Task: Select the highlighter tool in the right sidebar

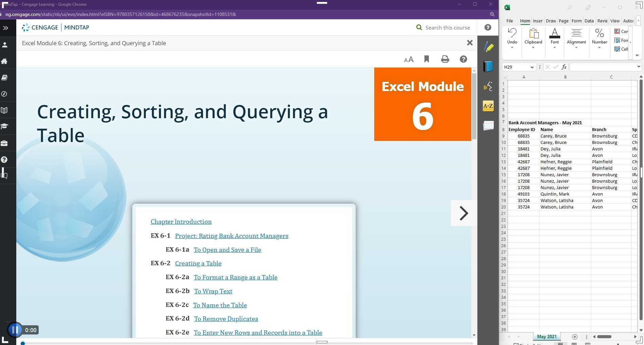Action: (488, 47)
